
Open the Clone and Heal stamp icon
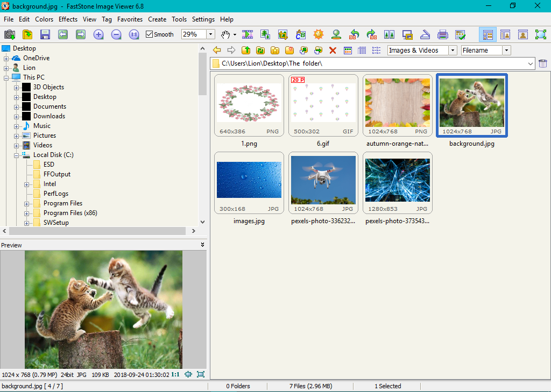[x=336, y=34]
